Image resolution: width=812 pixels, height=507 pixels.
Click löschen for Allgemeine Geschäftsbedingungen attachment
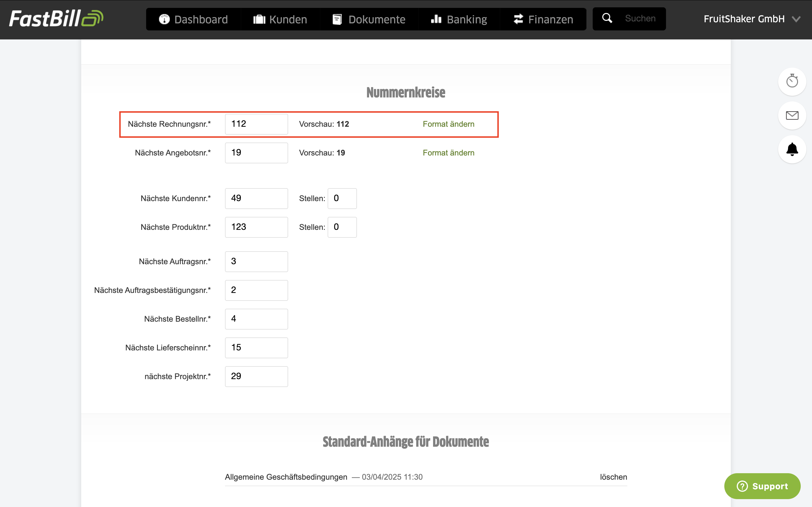click(613, 477)
